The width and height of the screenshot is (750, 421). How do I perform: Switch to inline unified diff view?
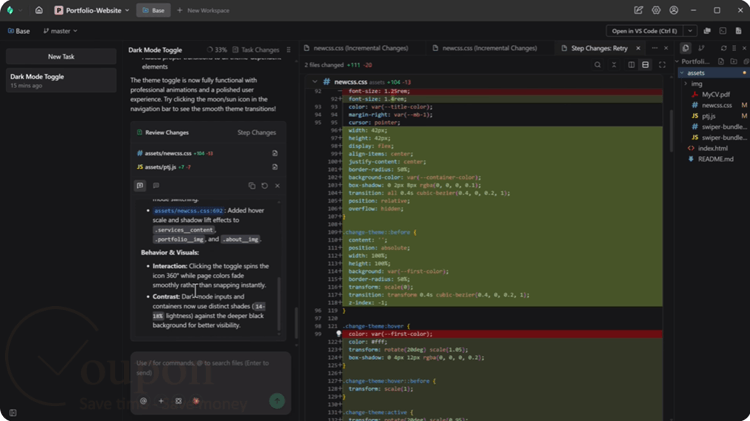coord(645,65)
